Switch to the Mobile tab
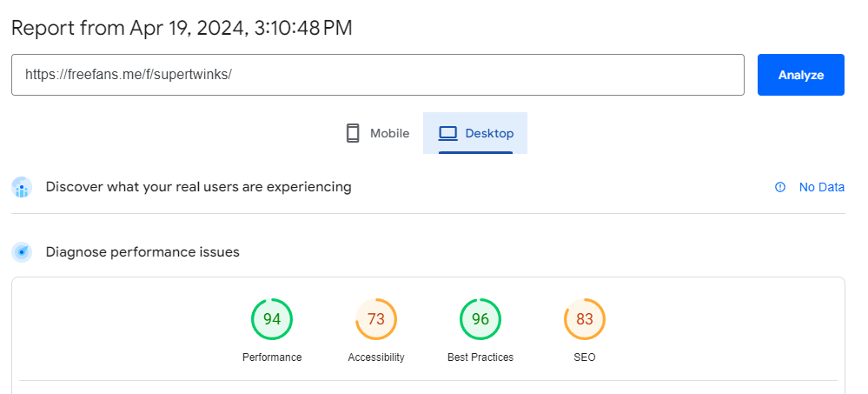This screenshot has width=868, height=394. click(378, 134)
